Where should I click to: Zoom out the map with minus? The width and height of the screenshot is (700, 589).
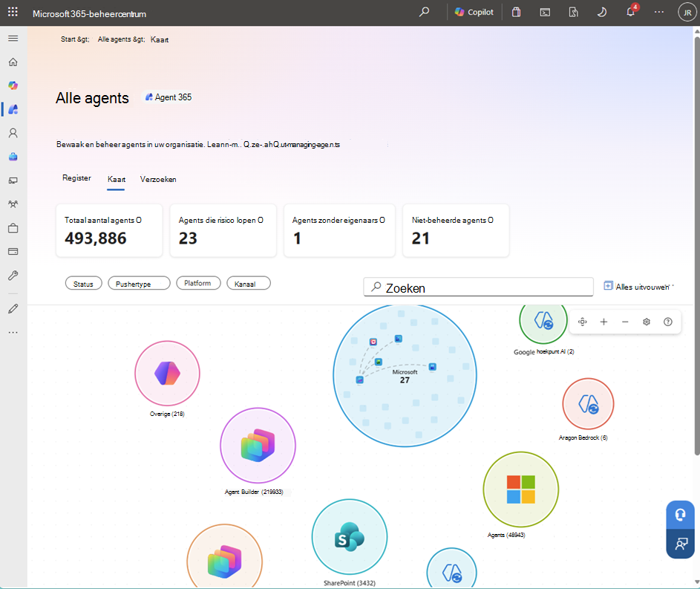[625, 322]
